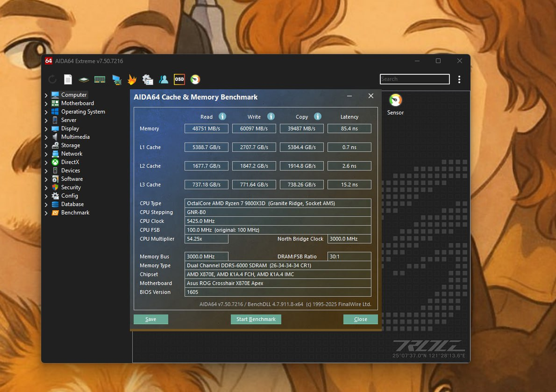This screenshot has width=556, height=392.
Task: Click the Refresh toolbar icon
Action: coord(52,79)
